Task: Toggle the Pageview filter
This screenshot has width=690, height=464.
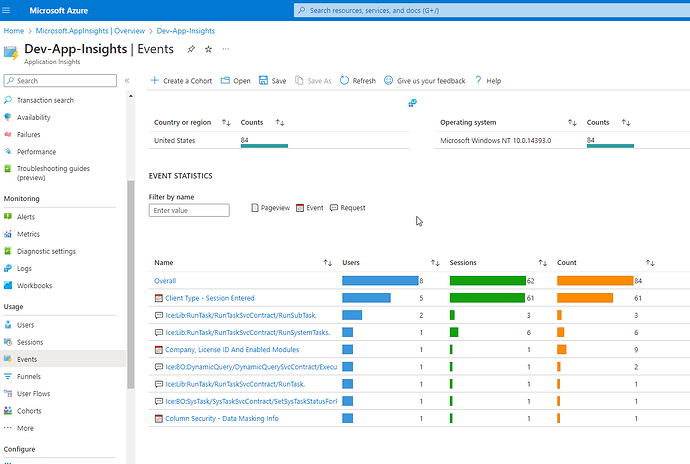Action: coord(271,208)
